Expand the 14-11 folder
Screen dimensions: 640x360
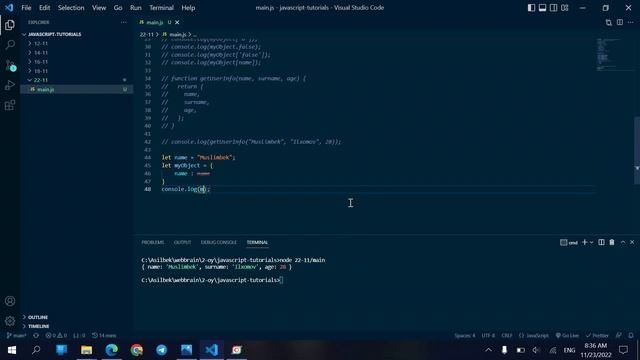[77, 53]
